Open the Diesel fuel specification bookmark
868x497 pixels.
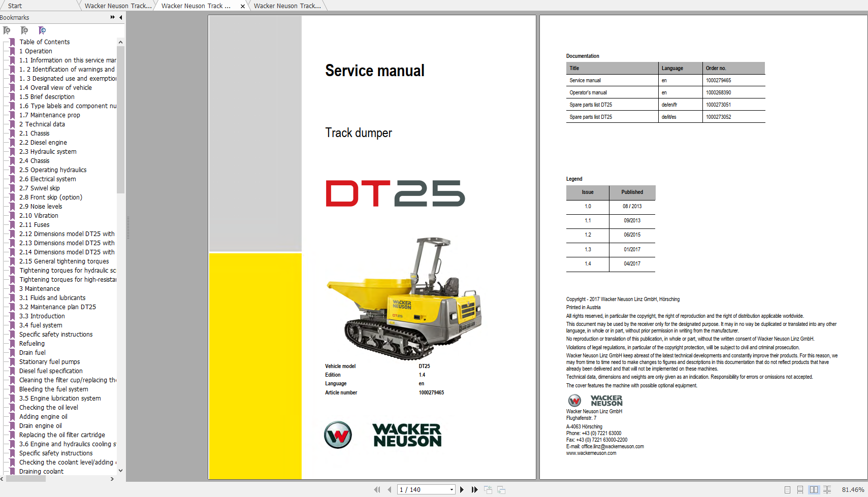pos(51,371)
